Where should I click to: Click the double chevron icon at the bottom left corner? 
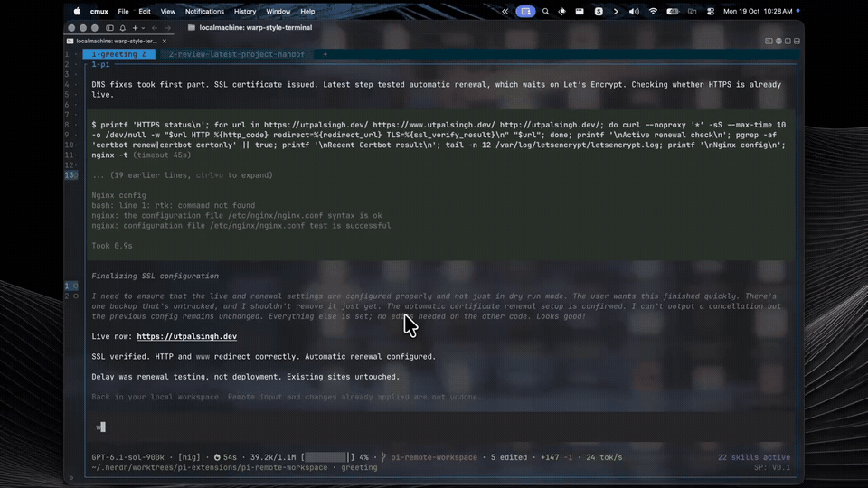[71, 478]
